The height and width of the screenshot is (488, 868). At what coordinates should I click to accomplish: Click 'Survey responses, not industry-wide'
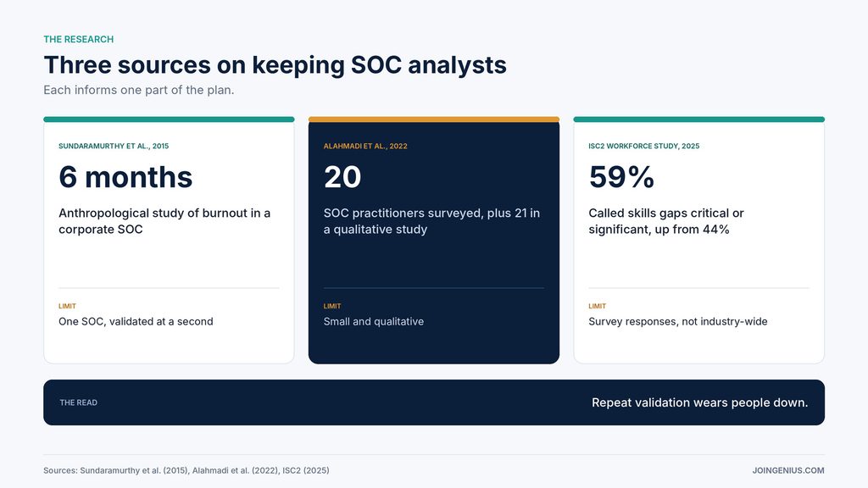[x=677, y=321]
